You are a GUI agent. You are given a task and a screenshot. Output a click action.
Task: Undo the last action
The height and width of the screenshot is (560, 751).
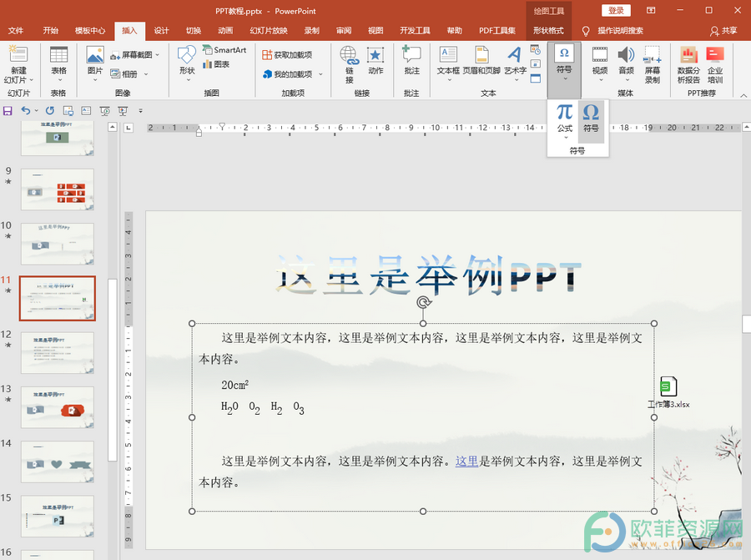[x=26, y=111]
